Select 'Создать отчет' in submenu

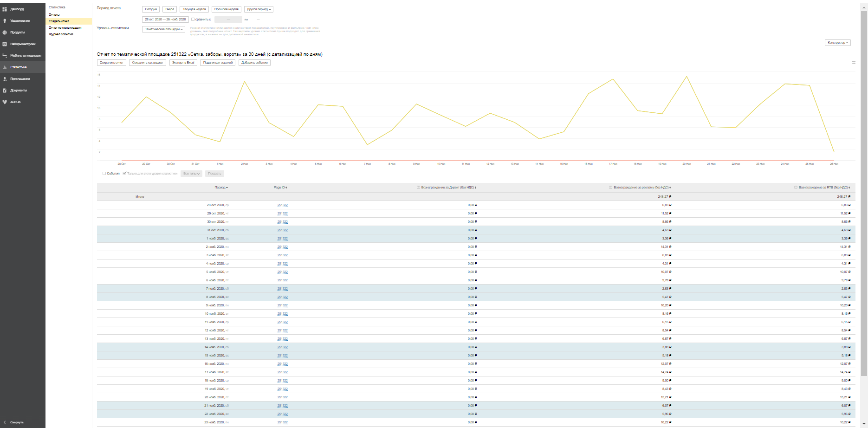(59, 21)
